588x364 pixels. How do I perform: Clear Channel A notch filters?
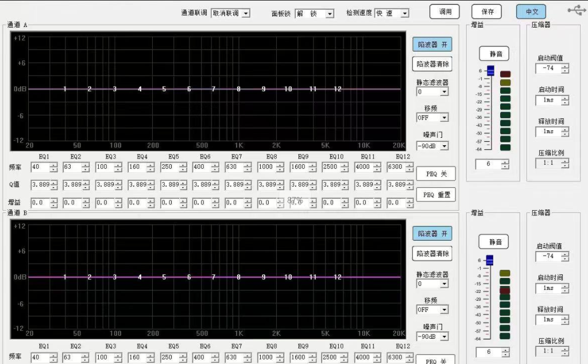(432, 64)
